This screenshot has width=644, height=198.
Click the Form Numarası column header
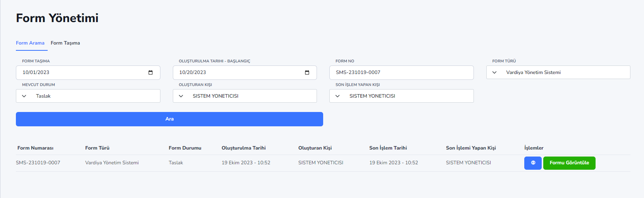coord(35,148)
